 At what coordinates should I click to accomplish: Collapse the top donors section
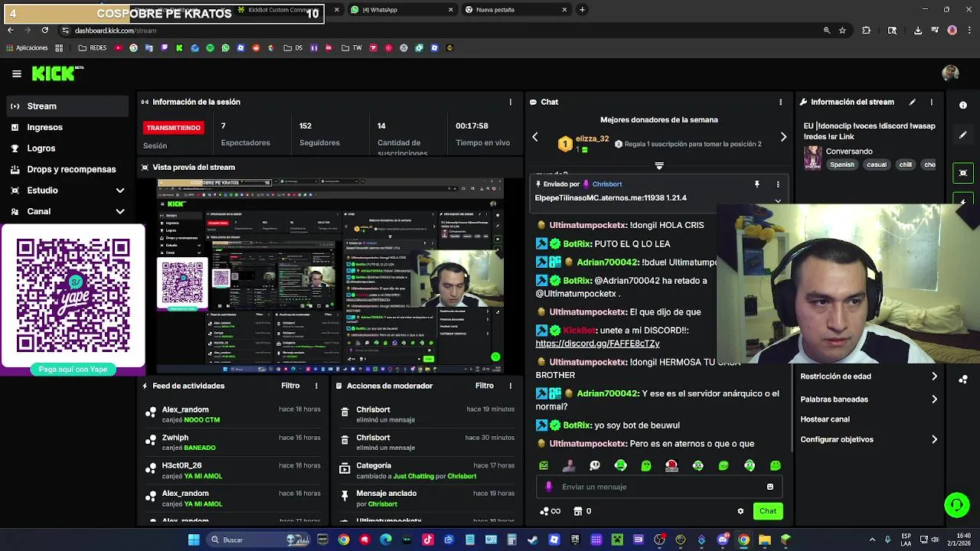(x=659, y=165)
